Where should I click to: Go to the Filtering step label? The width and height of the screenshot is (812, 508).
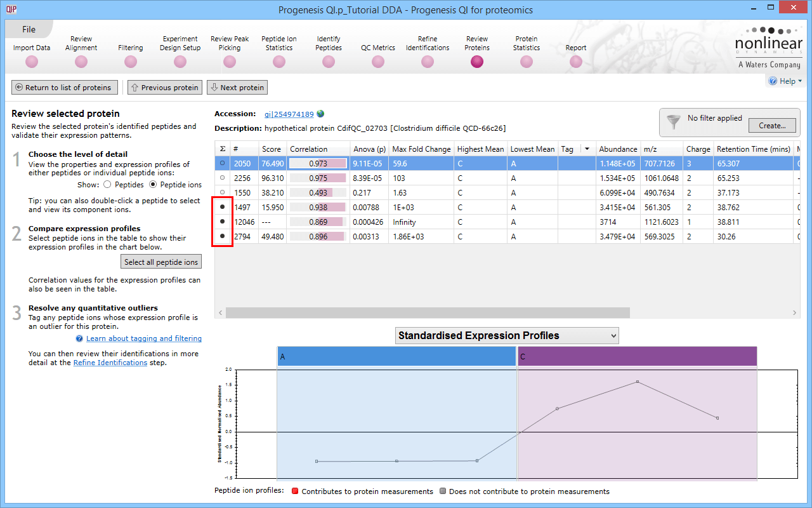pos(131,48)
